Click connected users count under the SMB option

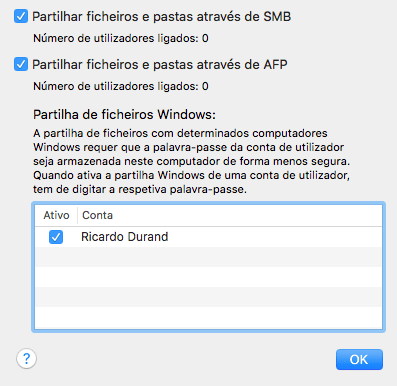point(121,38)
